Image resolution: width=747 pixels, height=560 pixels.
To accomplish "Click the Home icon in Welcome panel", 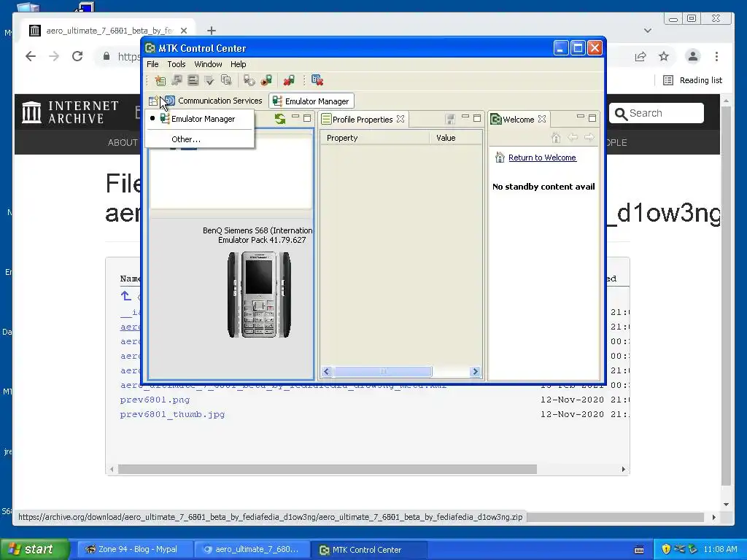I will (x=555, y=138).
